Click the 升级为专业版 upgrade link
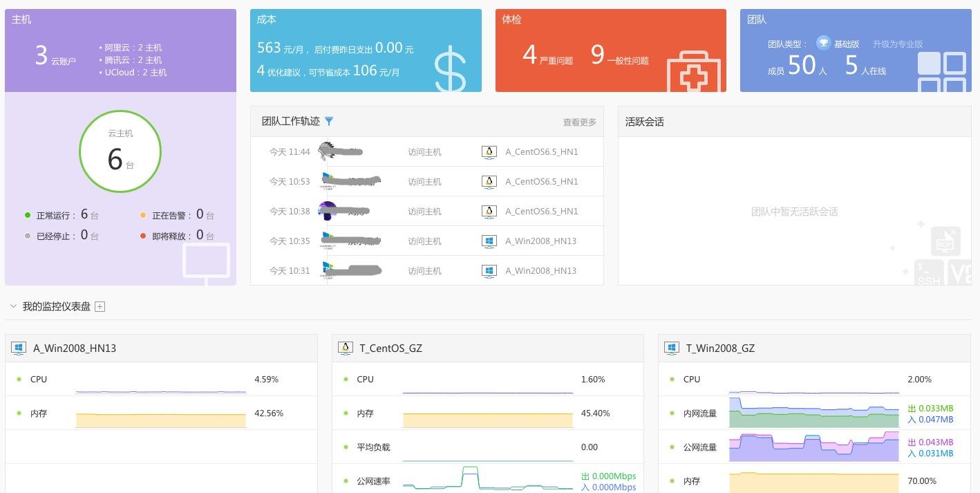 897,44
